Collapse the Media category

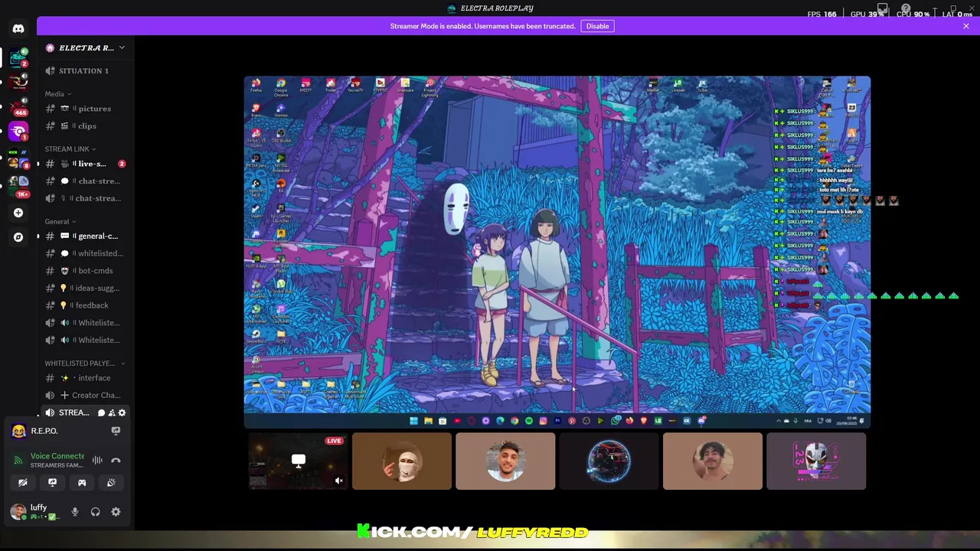point(58,94)
